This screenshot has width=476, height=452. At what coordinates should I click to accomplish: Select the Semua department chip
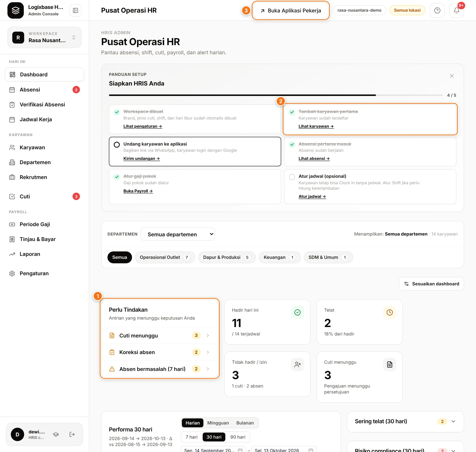[x=119, y=257]
